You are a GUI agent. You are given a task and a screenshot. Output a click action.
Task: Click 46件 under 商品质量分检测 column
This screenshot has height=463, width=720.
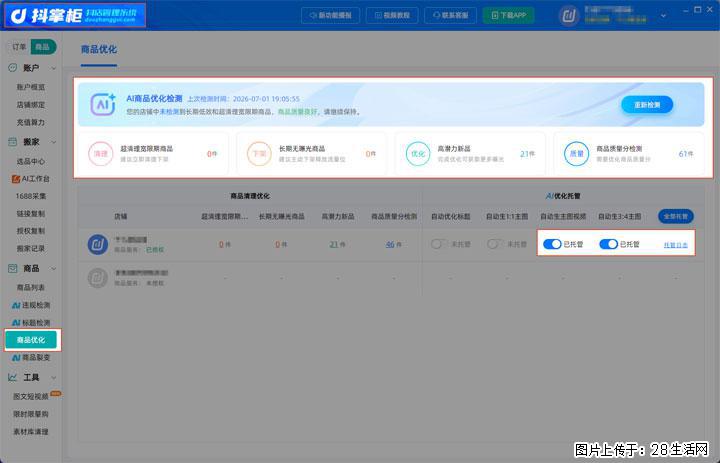394,245
